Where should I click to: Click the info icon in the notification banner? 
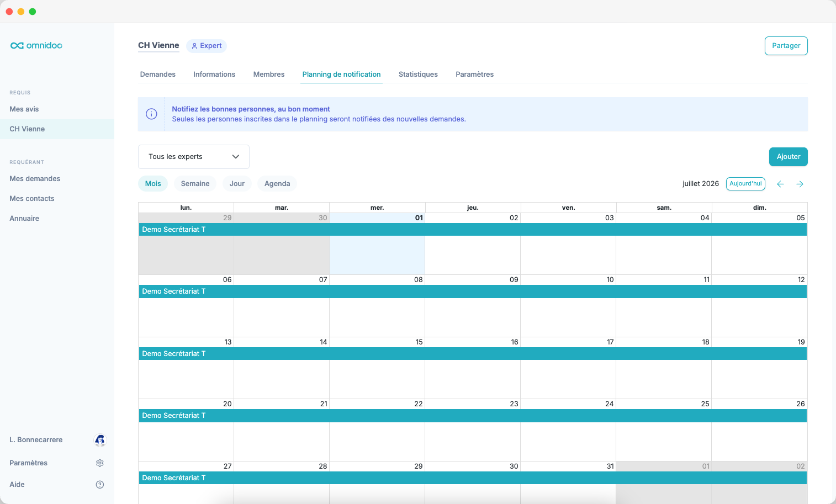(x=151, y=114)
